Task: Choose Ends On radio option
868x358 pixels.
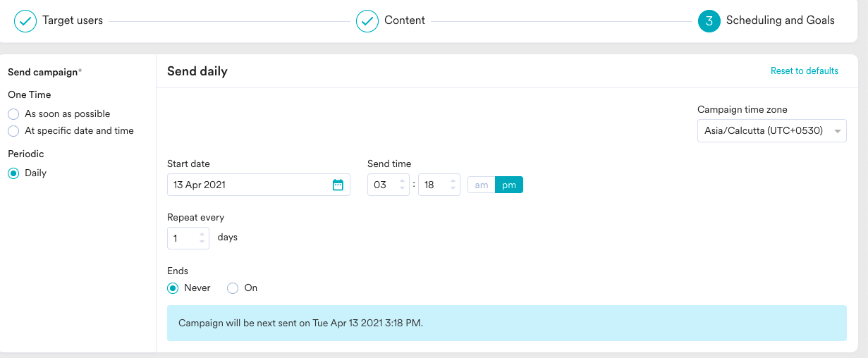Action: [233, 288]
